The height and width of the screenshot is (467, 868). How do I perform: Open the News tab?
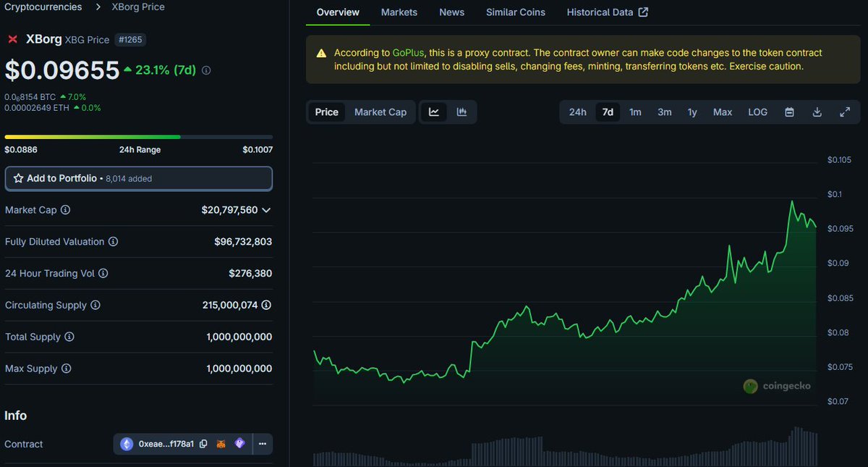pyautogui.click(x=452, y=12)
